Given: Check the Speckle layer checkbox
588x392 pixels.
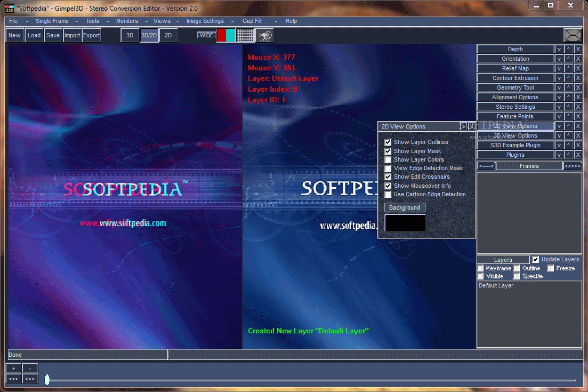Looking at the screenshot, I should click(x=517, y=276).
